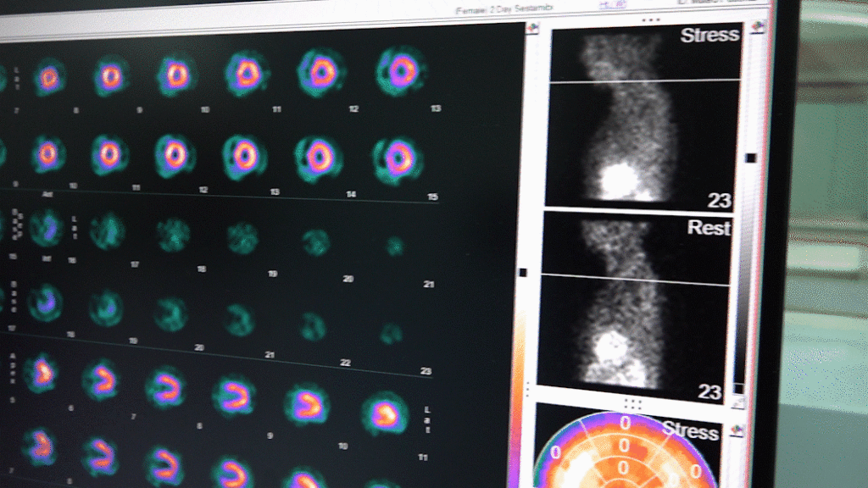This screenshot has height=488, width=868.
Task: Click the orange-purple color scale bar
Action: pos(519,398)
